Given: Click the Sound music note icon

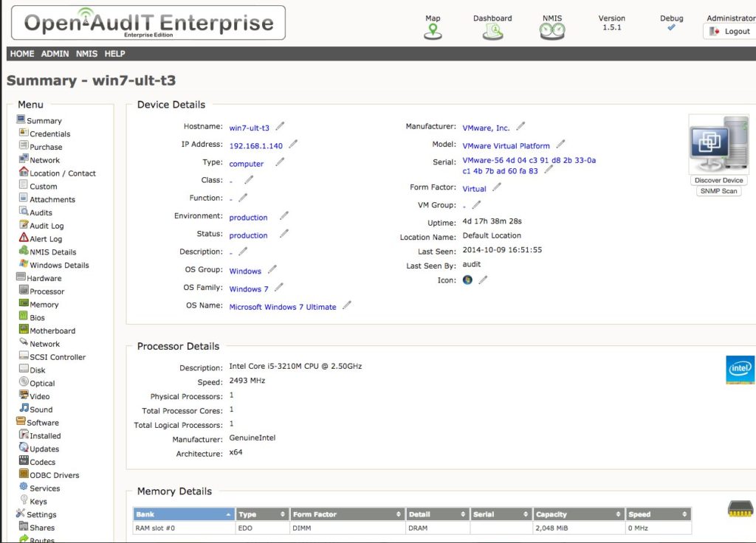Looking at the screenshot, I should tap(24, 407).
